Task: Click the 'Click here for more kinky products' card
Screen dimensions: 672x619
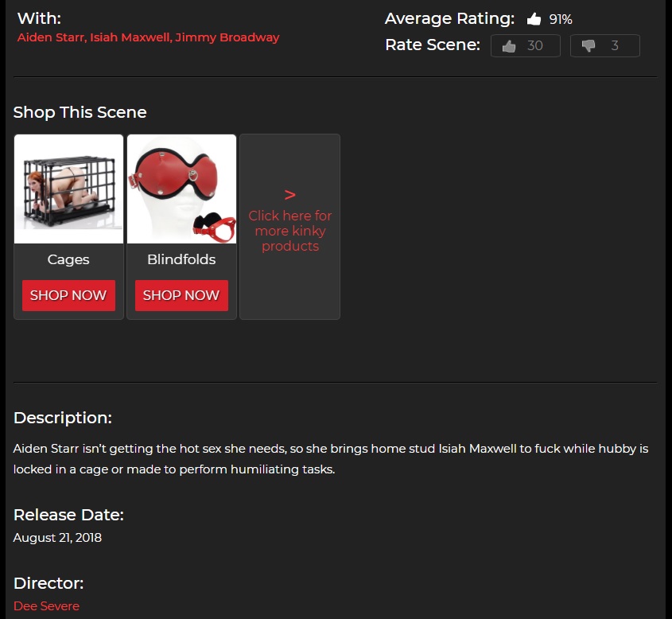Action: point(289,227)
